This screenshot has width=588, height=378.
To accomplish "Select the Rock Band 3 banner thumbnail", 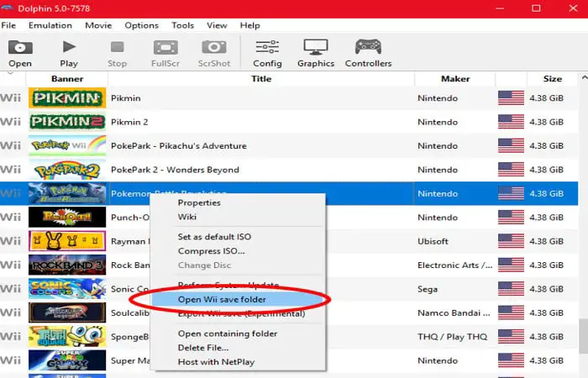I will tap(67, 265).
